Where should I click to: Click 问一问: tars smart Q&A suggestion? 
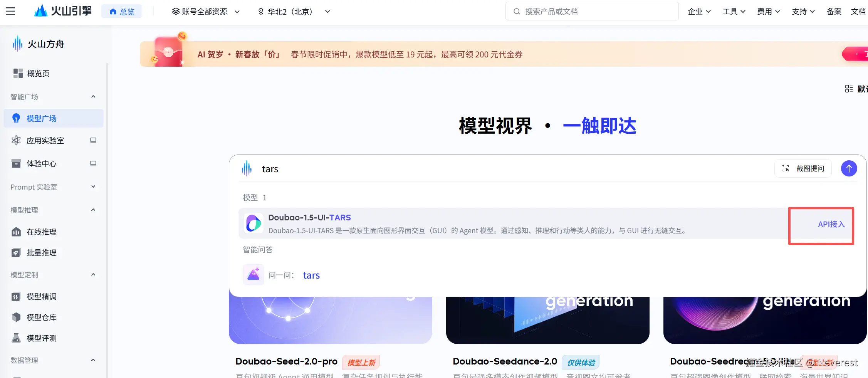coord(294,275)
